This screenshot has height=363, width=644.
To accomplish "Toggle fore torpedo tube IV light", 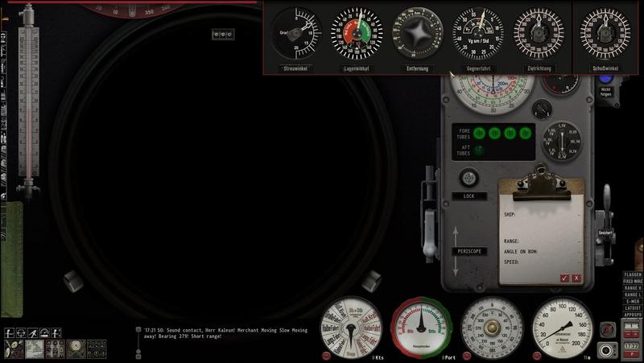I will [x=526, y=133].
